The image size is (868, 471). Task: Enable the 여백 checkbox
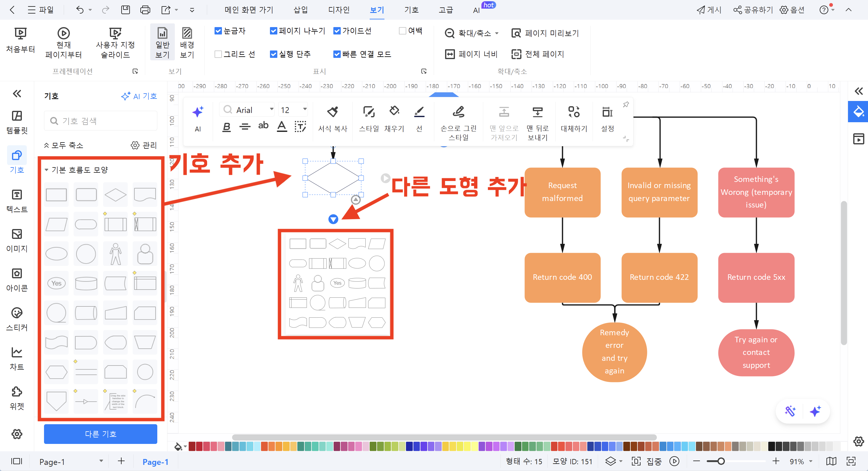click(402, 31)
